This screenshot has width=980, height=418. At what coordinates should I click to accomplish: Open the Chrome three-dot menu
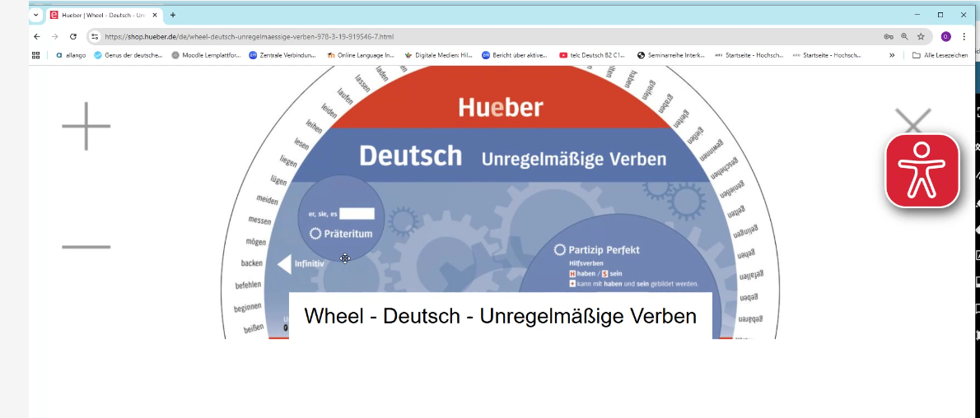[x=964, y=37]
